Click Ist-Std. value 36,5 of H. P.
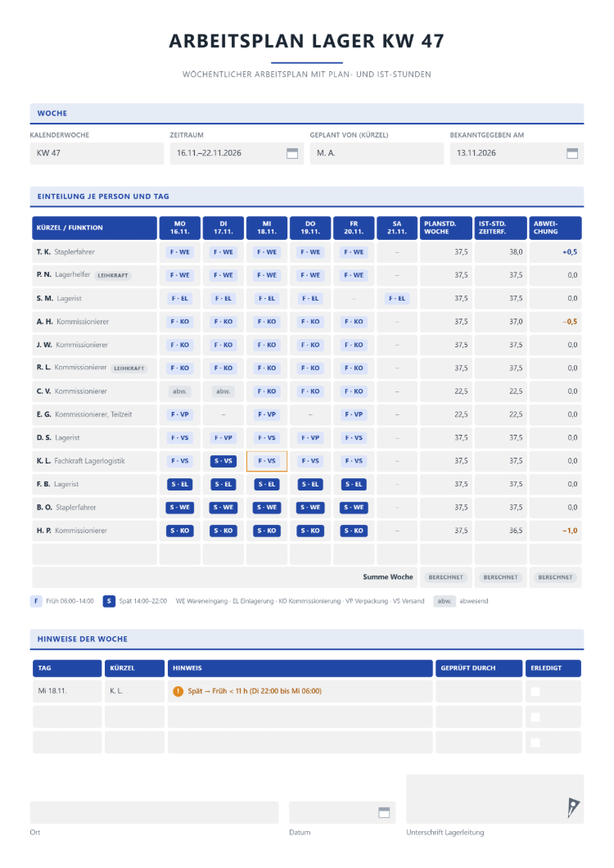 516,531
